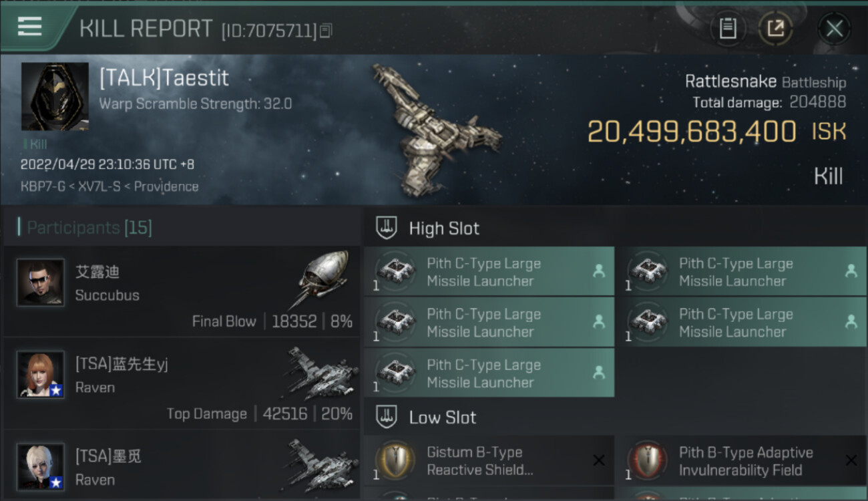The height and width of the screenshot is (501, 868).
Task: Tap the share kill report icon
Action: 775,28
